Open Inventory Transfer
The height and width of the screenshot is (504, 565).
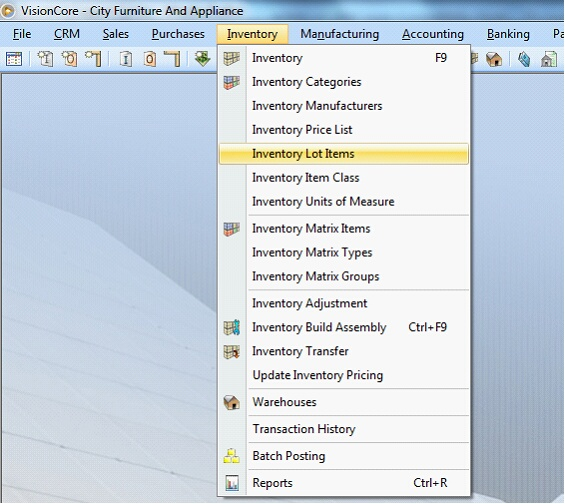click(x=344, y=351)
